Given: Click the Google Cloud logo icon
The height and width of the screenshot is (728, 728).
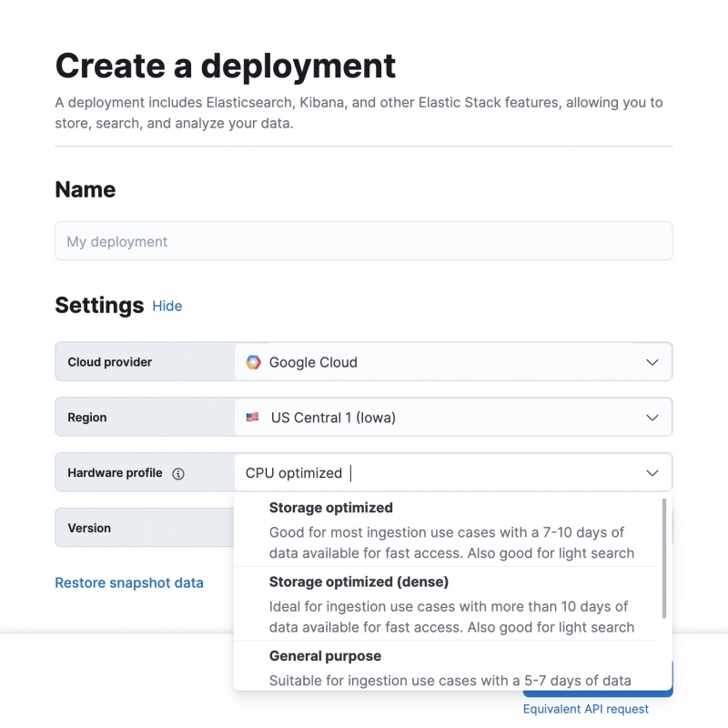Looking at the screenshot, I should pyautogui.click(x=253, y=362).
